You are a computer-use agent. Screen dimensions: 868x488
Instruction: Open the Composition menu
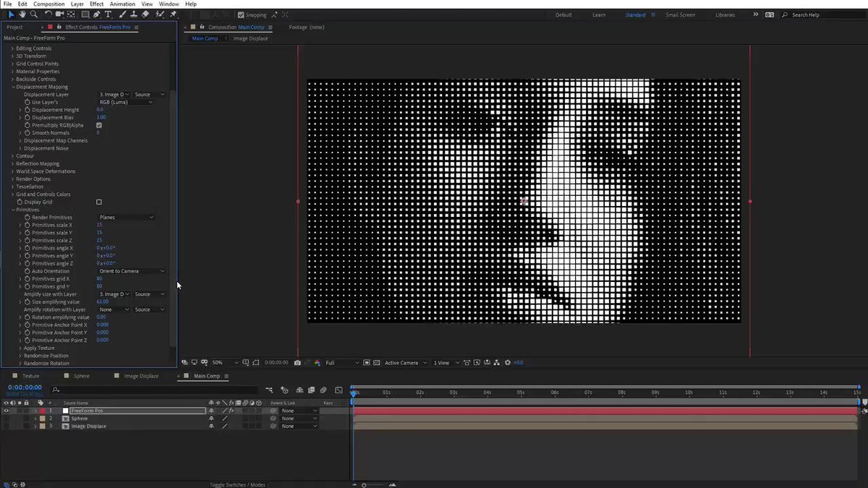coord(49,4)
